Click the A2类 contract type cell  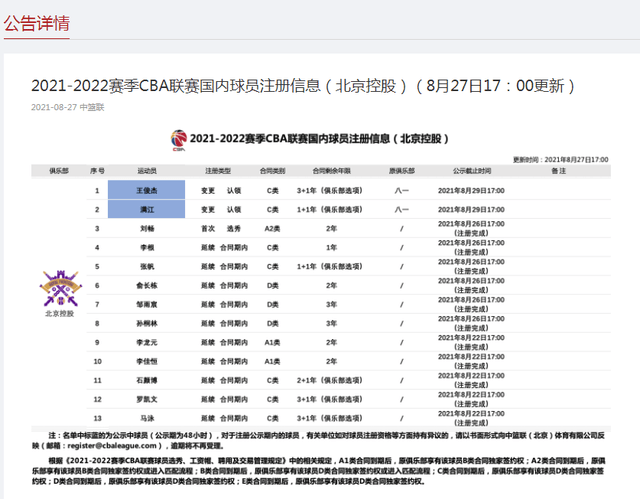272,228
